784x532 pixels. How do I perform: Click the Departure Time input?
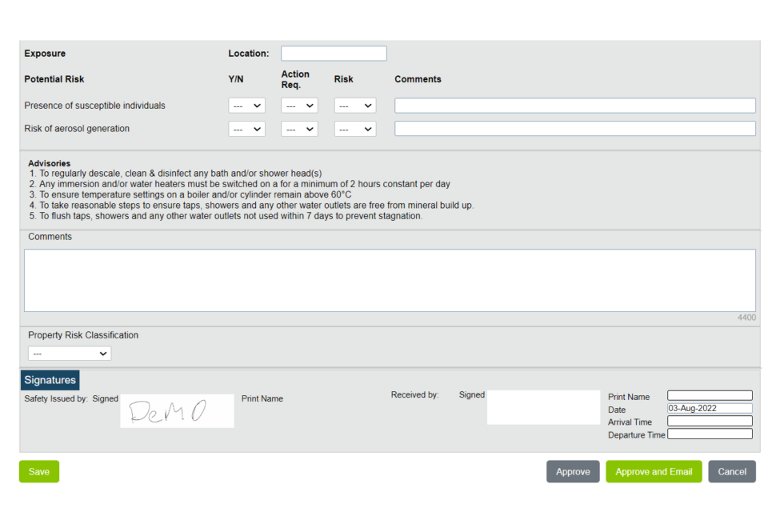710,434
